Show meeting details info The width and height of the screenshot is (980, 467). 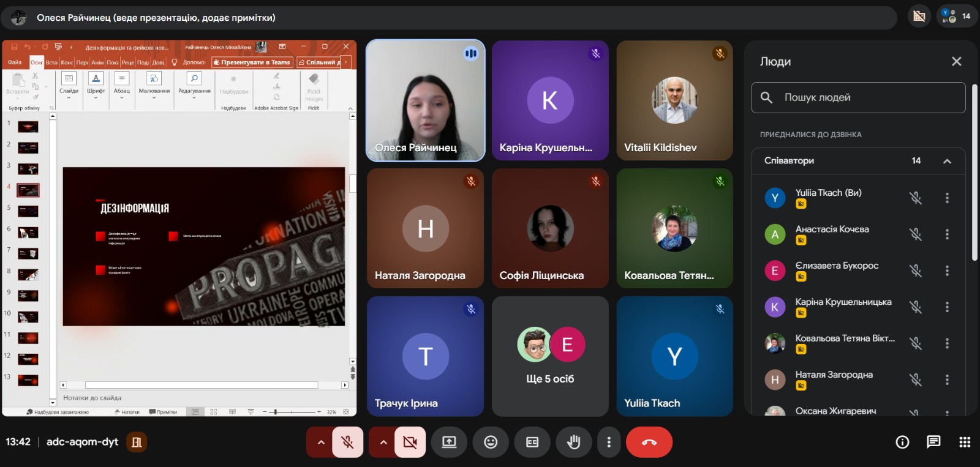[902, 442]
